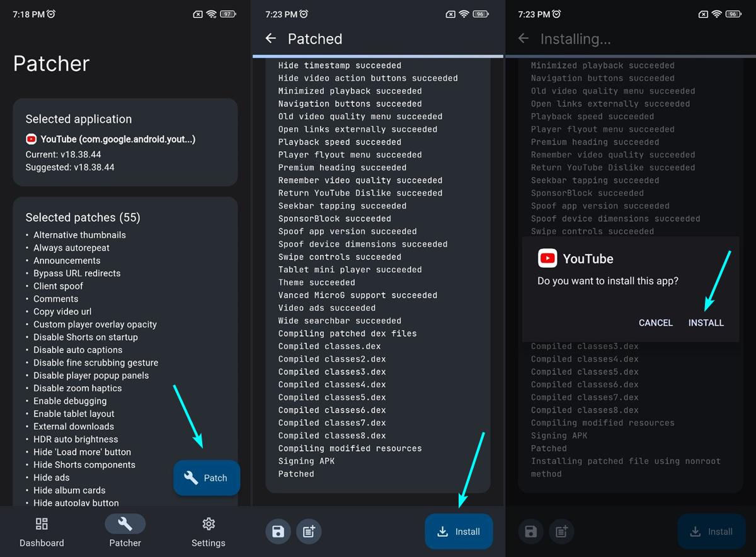Screen dimensions: 756x557
Task: Click the Dashboard grid icon
Action: pyautogui.click(x=42, y=524)
